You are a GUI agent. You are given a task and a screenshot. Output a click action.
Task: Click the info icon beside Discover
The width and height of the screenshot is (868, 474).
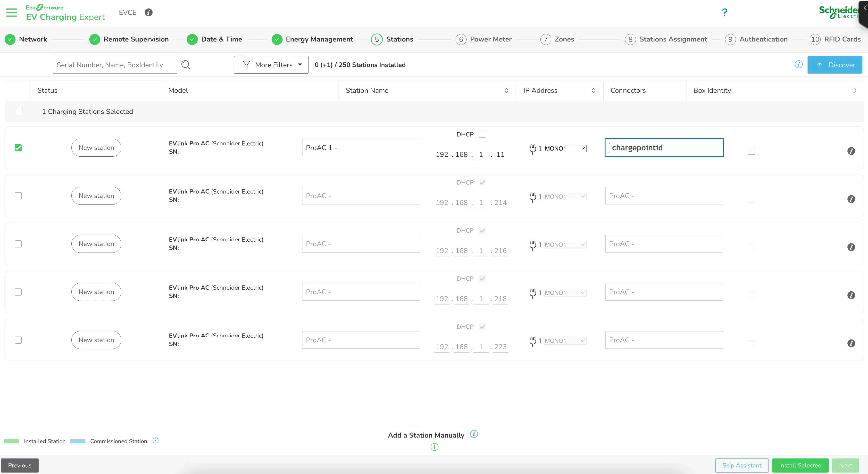click(x=799, y=64)
